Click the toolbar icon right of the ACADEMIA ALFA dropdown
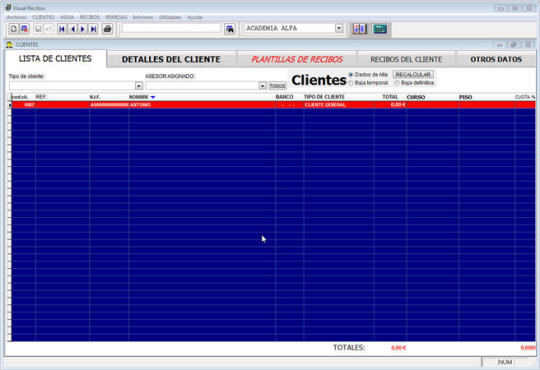The width and height of the screenshot is (540, 370). (x=360, y=29)
